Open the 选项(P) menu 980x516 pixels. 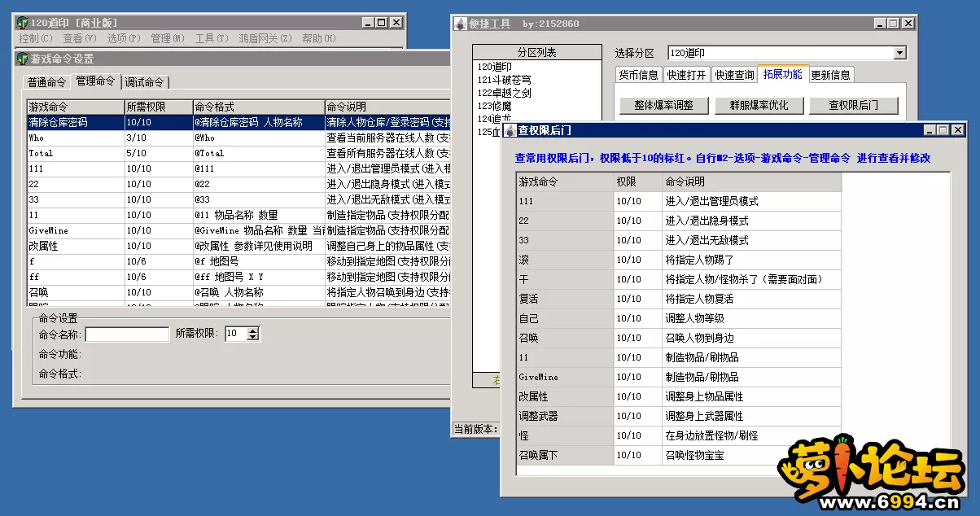124,38
